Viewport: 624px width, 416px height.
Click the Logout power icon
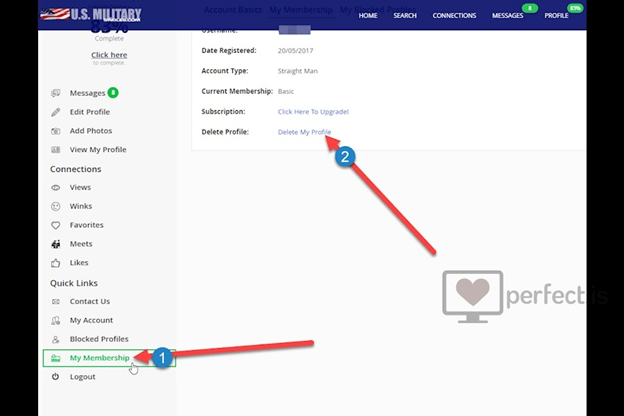coord(55,377)
